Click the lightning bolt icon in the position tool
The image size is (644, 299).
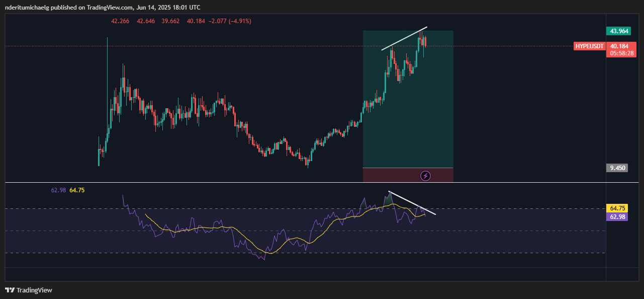point(426,176)
